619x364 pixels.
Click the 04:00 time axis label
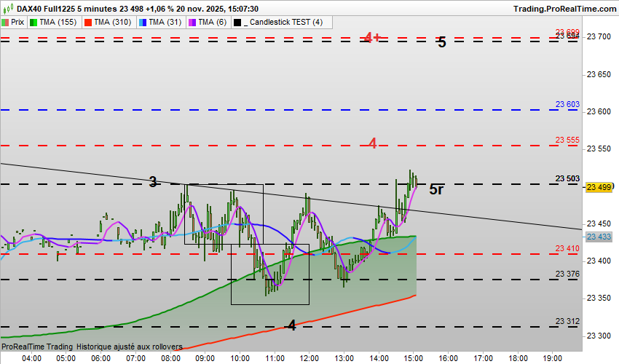(31, 358)
